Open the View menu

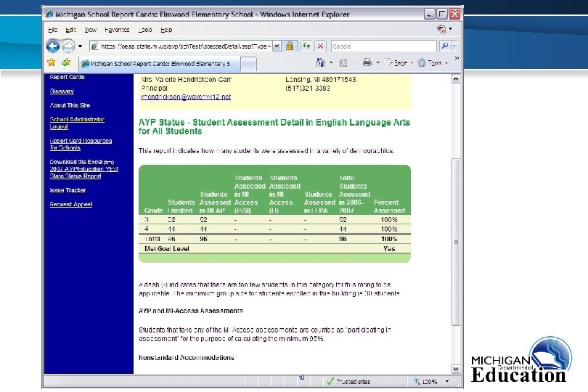pyautogui.click(x=90, y=30)
